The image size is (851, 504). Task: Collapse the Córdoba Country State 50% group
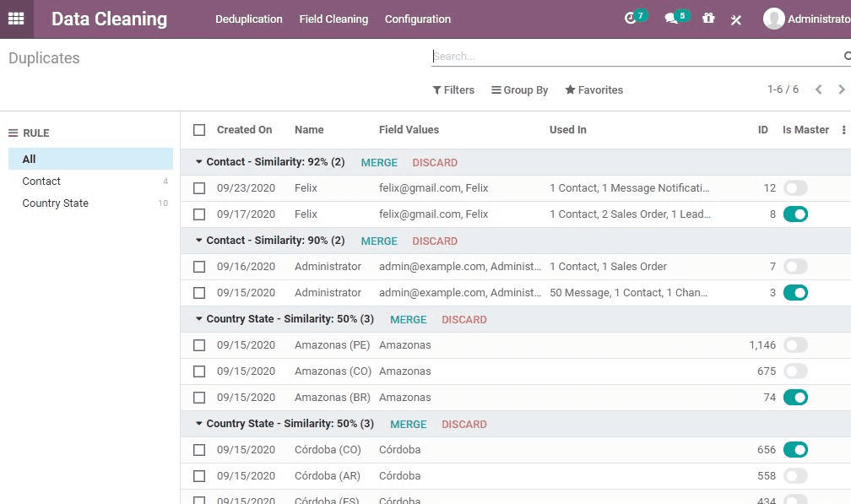[x=198, y=424]
